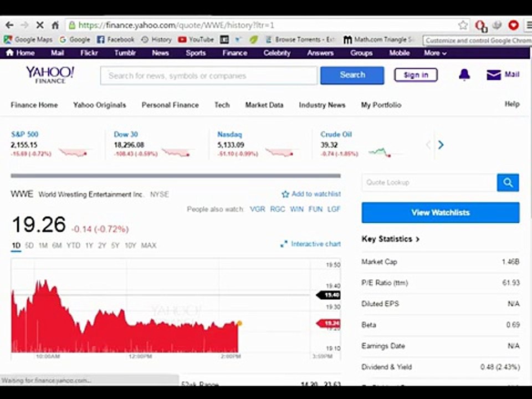Select the 6M chart range
This screenshot has width=532, height=399.
click(57, 245)
